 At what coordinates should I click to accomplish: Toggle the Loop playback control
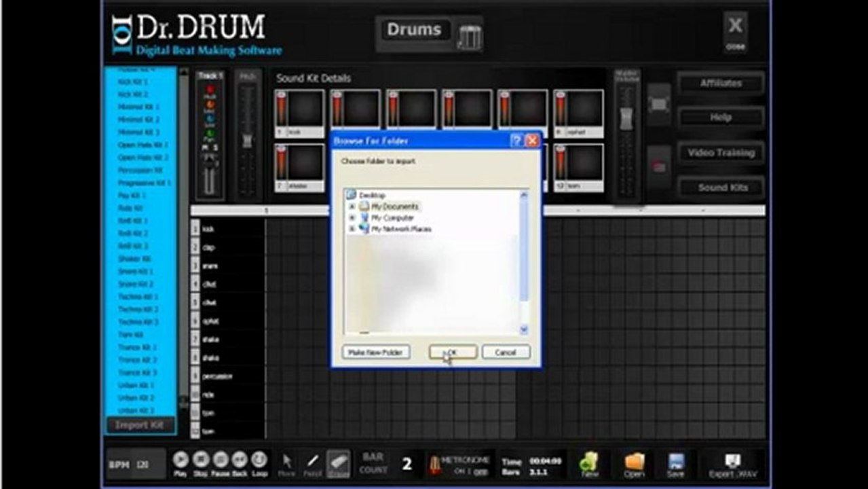(259, 460)
